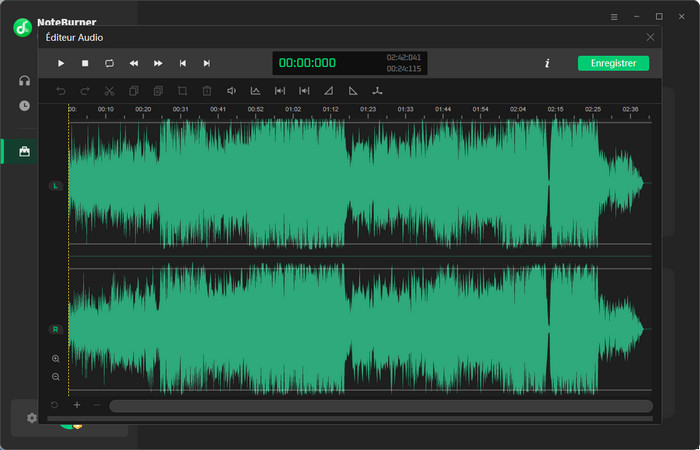Open the NoteBurner hamburger menu
This screenshot has width=700, height=450.
pyautogui.click(x=614, y=17)
